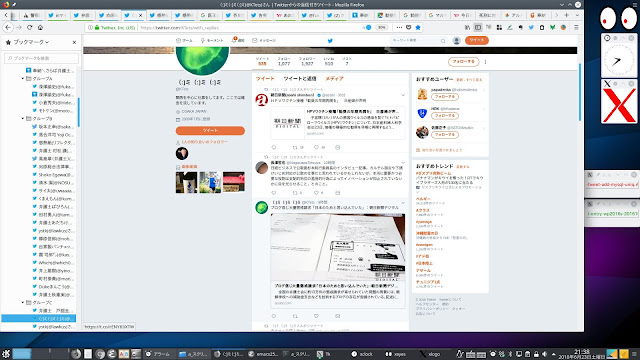Toggle the sidebar toolbar icon
Screen dimensions: 640x360
[478, 27]
